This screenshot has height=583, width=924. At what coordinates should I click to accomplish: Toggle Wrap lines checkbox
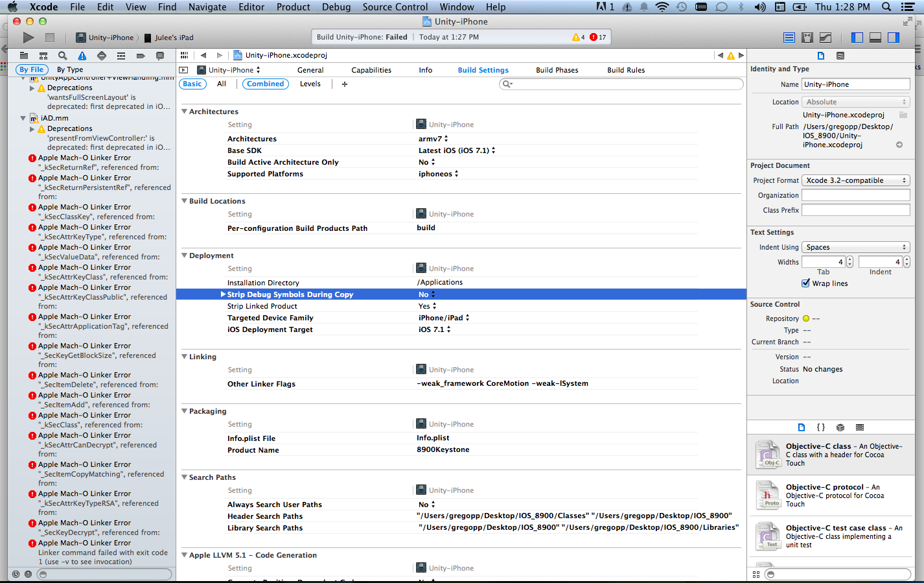tap(805, 283)
